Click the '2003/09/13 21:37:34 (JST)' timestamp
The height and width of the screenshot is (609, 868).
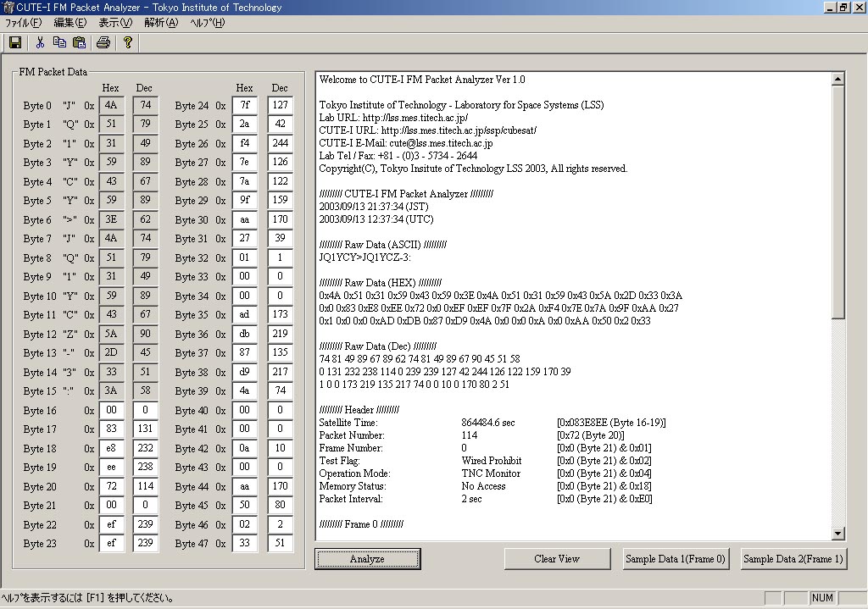(x=374, y=207)
